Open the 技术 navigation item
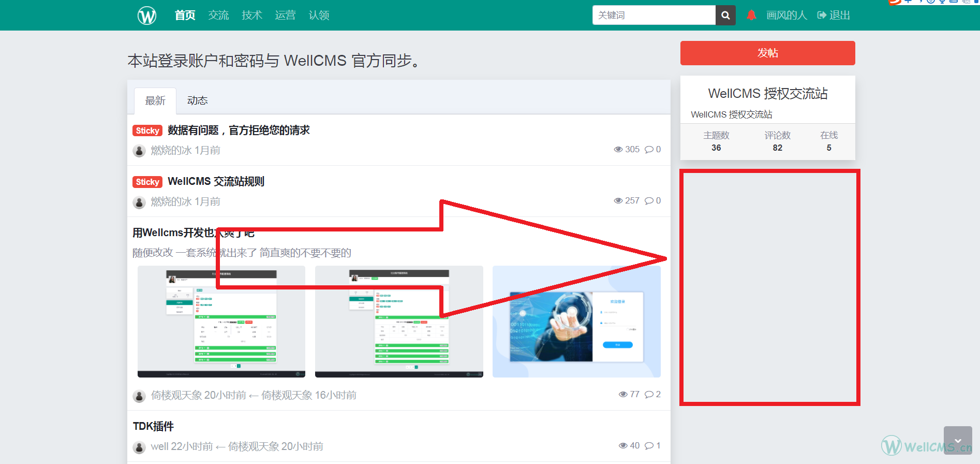 pyautogui.click(x=252, y=15)
